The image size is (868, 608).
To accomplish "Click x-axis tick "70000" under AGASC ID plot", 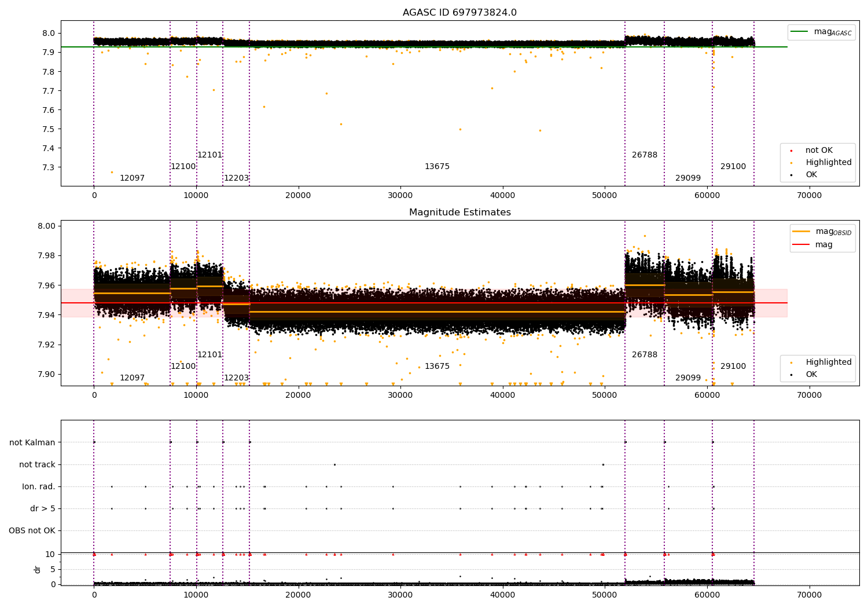I will [809, 196].
